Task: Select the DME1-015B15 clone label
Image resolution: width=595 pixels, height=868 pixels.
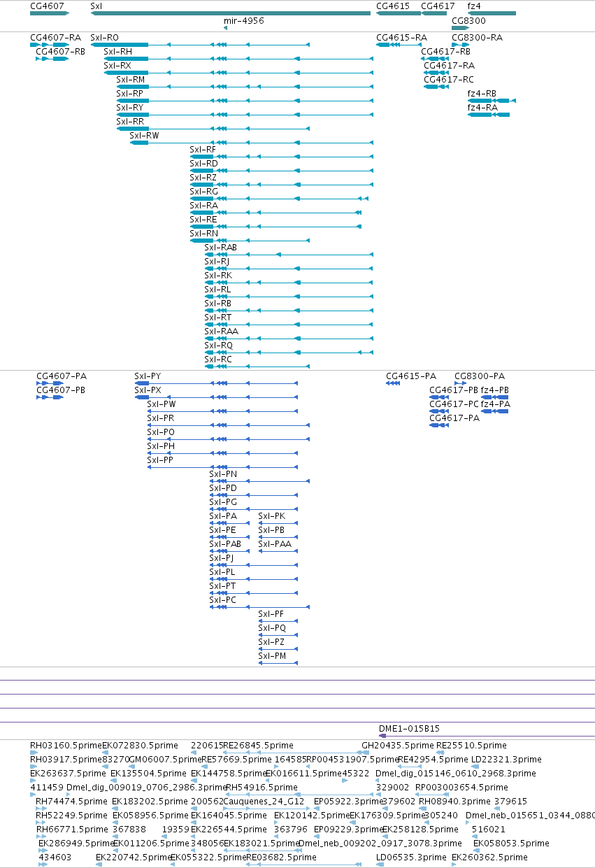Action: [409, 728]
